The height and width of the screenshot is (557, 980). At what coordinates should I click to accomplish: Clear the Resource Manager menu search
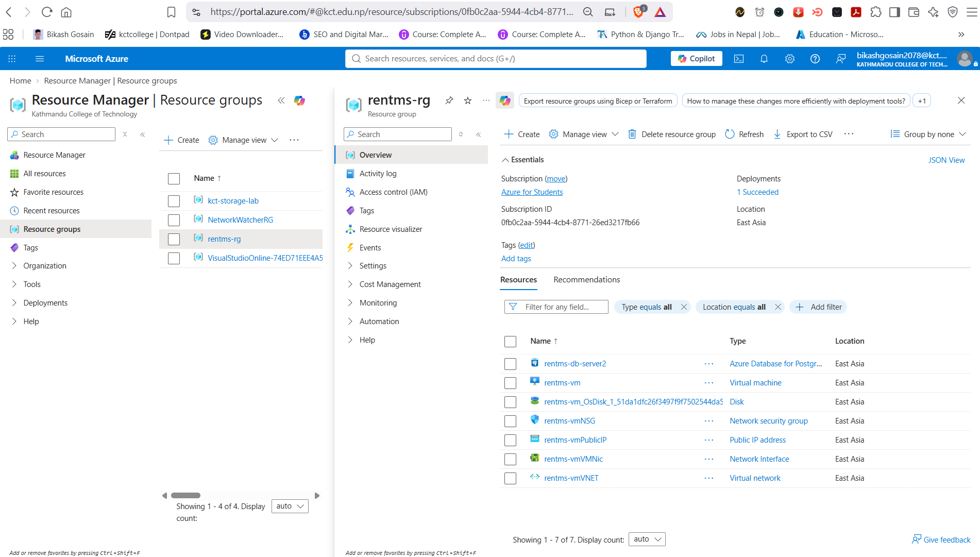(125, 134)
